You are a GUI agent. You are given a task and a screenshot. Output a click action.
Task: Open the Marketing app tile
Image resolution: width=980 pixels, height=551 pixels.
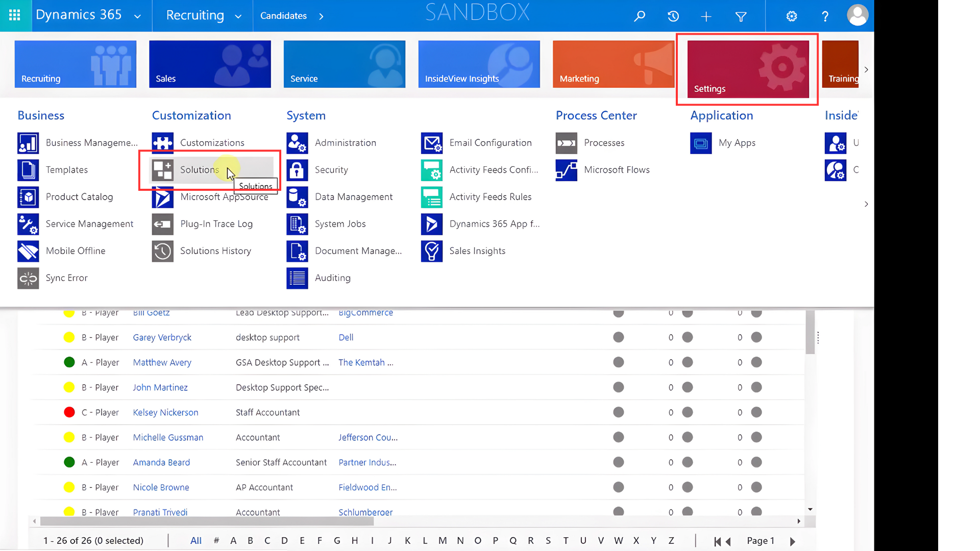click(x=614, y=64)
